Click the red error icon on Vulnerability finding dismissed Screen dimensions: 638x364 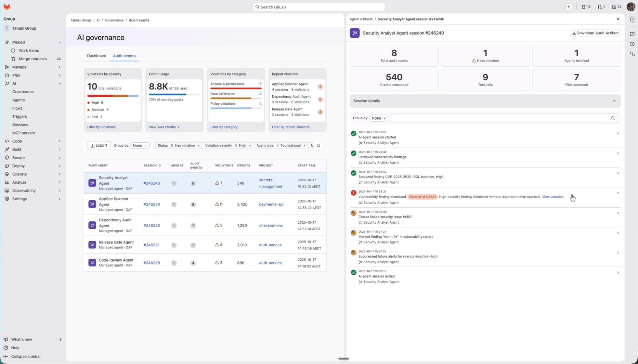pyautogui.click(x=354, y=193)
